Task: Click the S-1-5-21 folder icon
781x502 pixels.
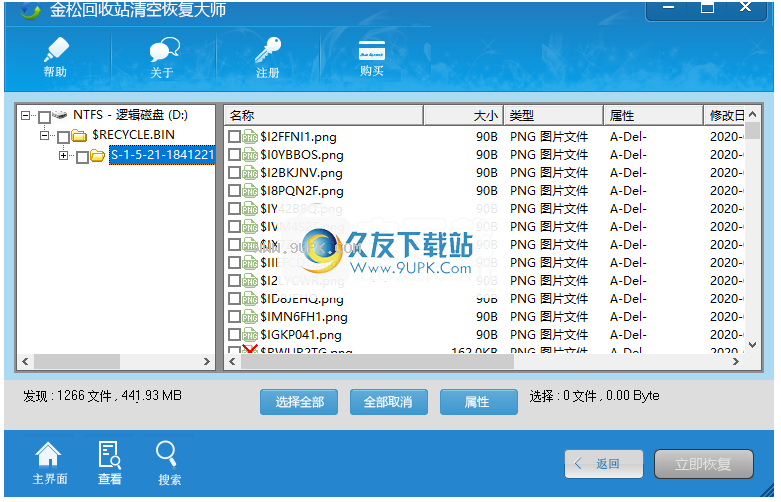Action: (98, 156)
